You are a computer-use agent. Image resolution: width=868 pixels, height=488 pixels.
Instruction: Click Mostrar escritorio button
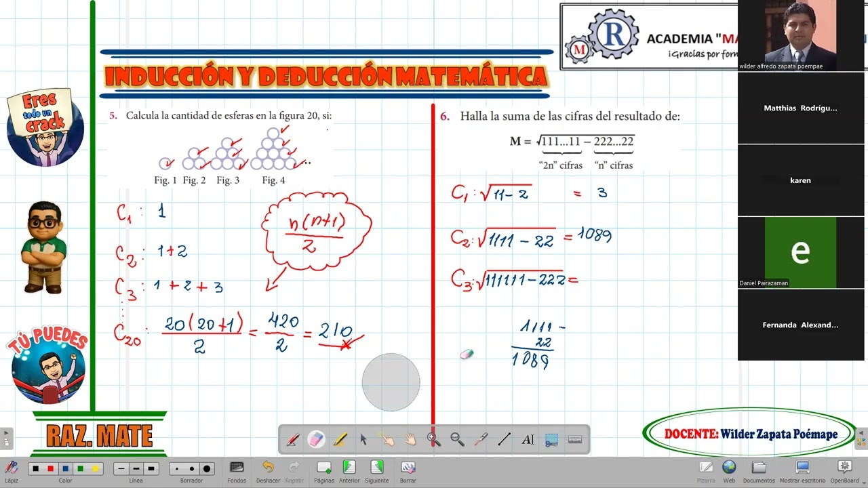[802, 471]
